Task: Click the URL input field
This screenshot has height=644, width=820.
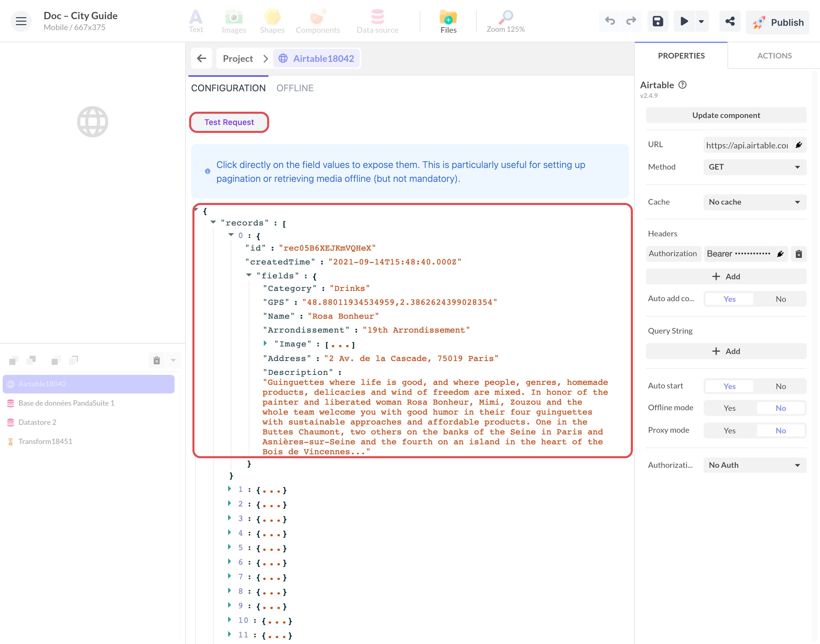Action: click(747, 145)
